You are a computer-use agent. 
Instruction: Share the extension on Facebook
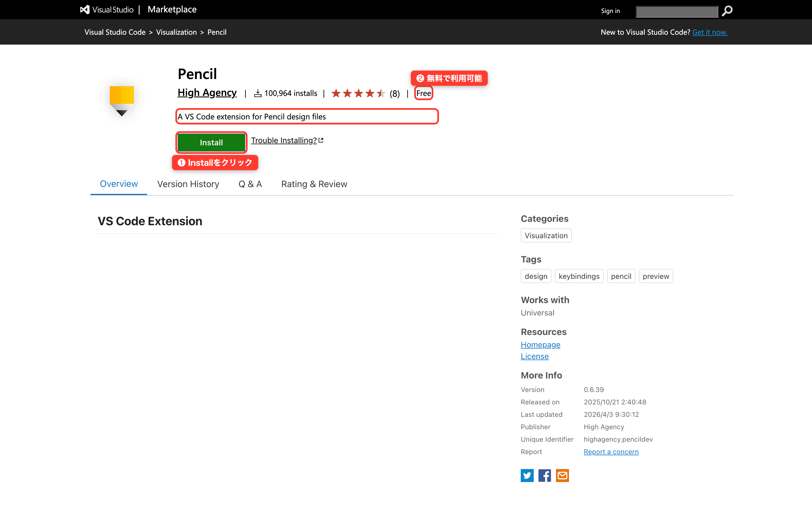(x=545, y=476)
